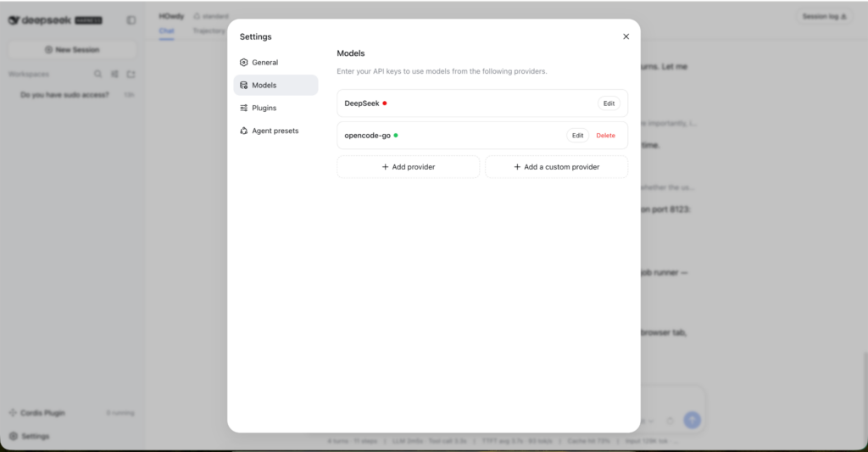
Task: Switch to background Chat tab
Action: click(x=167, y=31)
